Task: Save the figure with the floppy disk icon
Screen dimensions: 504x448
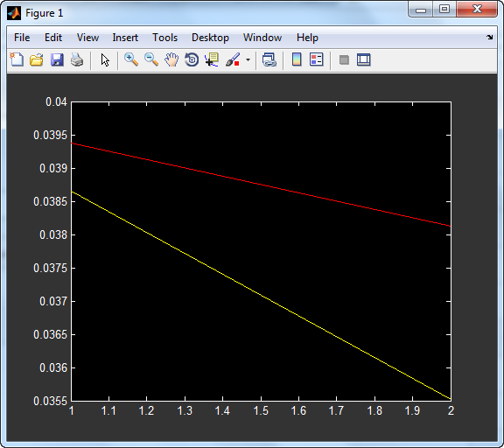Action: (x=57, y=59)
